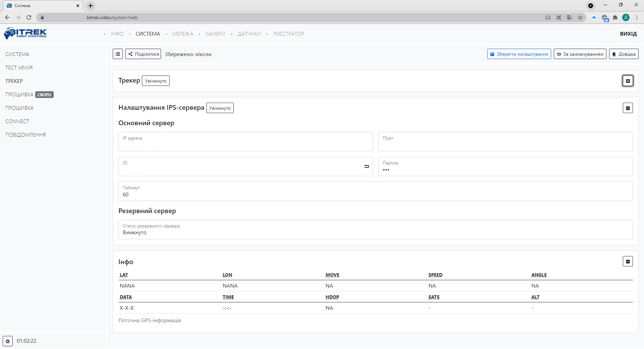Screen dimensions: 644x349
Task: Reload the page with browser refresh icon
Action: 29,17
